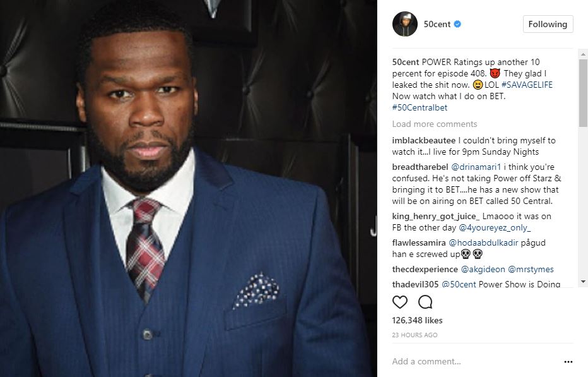Click the comment speech bubble icon

tap(425, 302)
